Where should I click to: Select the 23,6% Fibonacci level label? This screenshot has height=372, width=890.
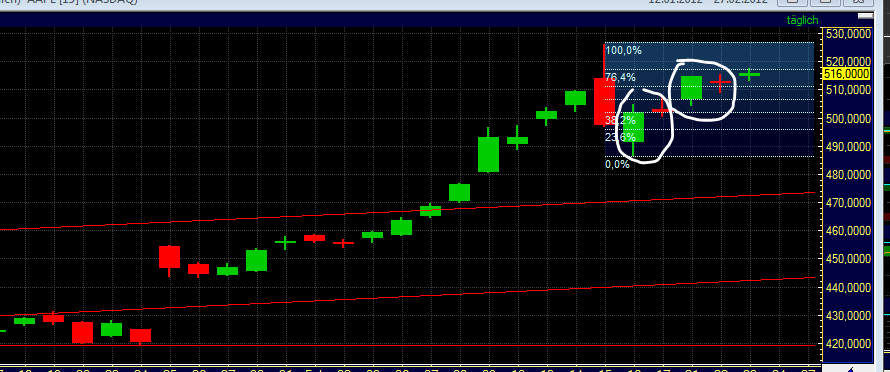(x=620, y=137)
